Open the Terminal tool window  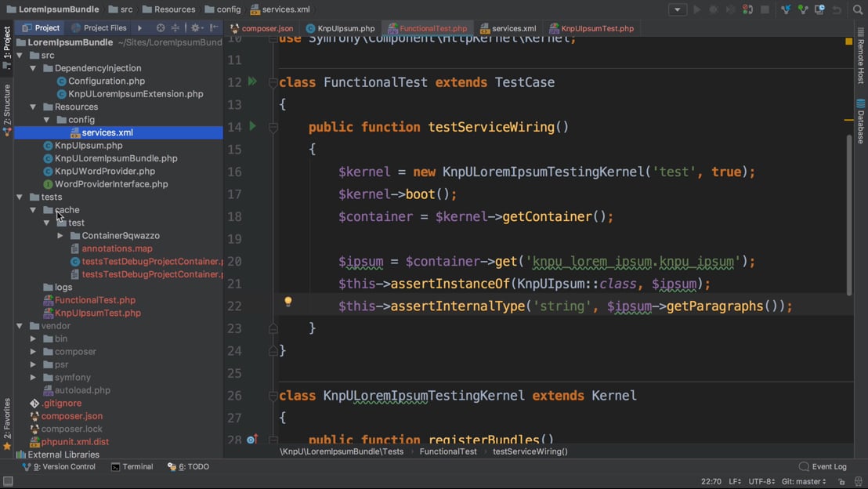click(132, 466)
